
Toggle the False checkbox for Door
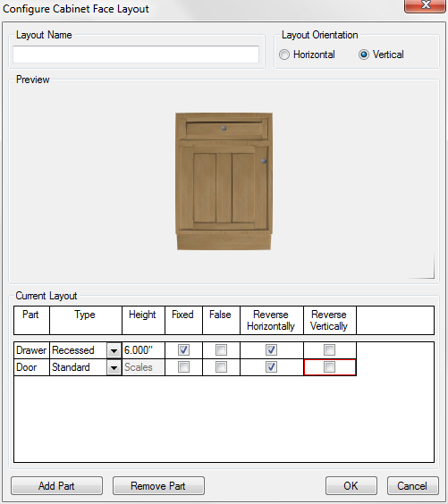(x=221, y=367)
